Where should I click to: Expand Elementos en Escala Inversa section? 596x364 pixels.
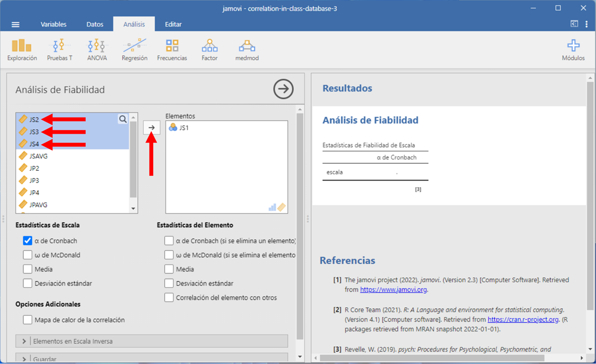point(24,341)
